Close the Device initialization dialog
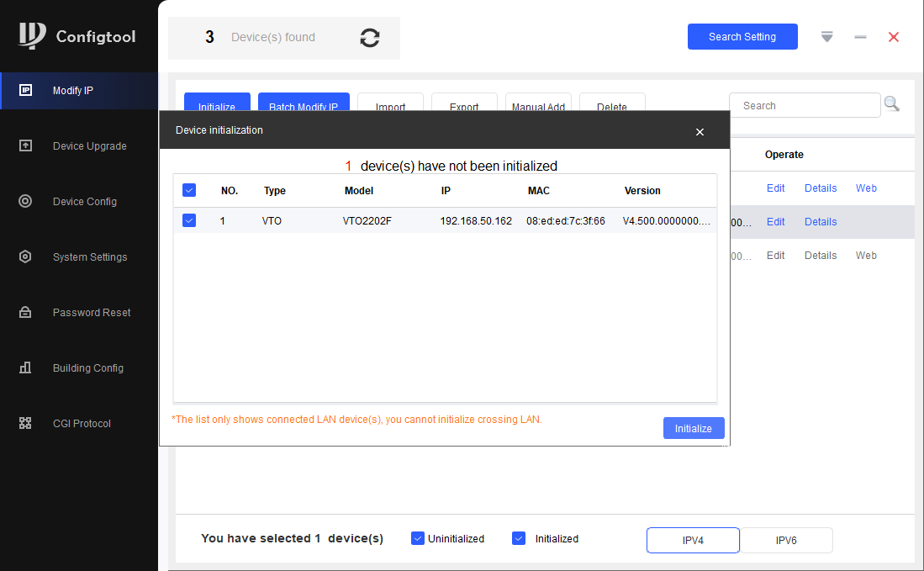The height and width of the screenshot is (571, 924). (700, 131)
